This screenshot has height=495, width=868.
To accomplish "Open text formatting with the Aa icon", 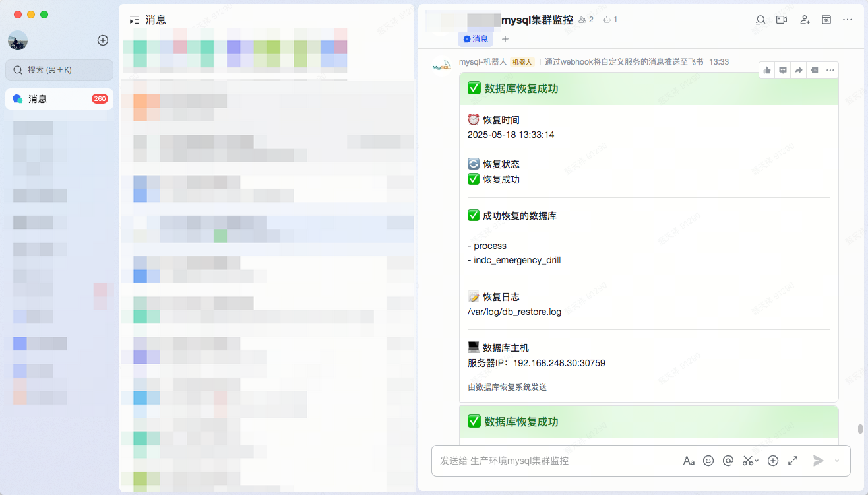I will pyautogui.click(x=689, y=460).
